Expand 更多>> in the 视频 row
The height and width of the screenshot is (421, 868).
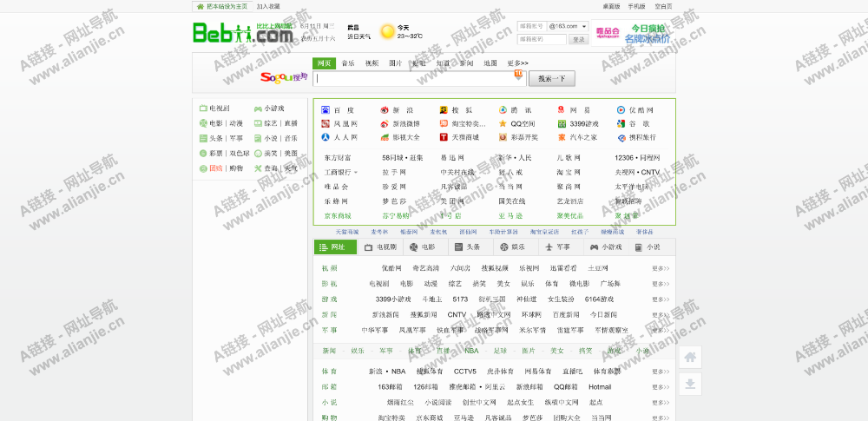coord(661,269)
